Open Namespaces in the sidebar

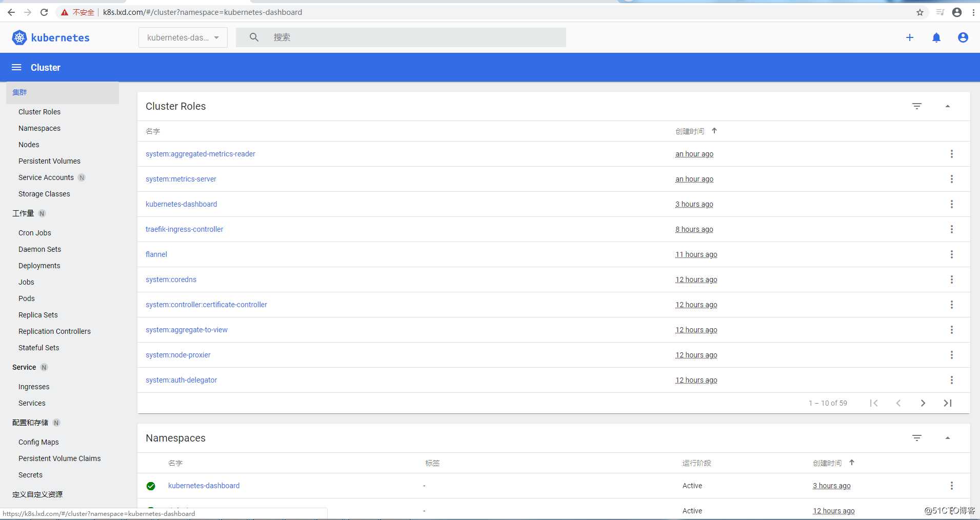(x=39, y=128)
